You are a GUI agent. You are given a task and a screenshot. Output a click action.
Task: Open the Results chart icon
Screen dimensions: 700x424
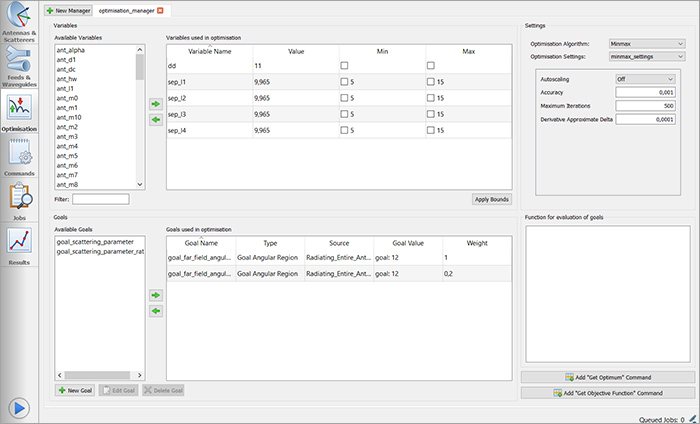point(20,245)
